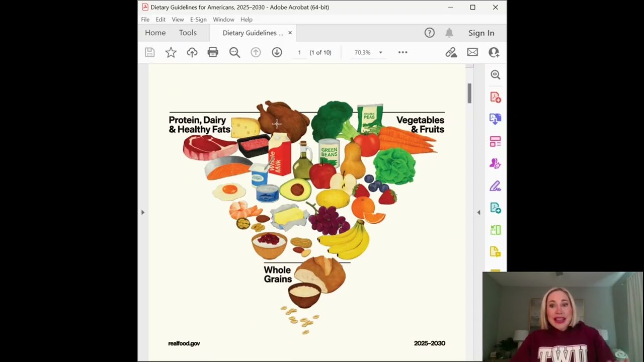Open the Edit PDF layout tool

[495, 141]
